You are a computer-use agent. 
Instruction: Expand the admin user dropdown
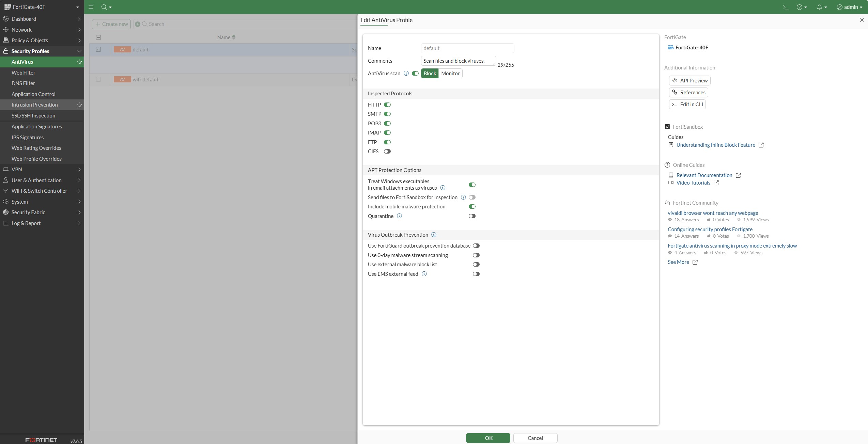point(850,7)
